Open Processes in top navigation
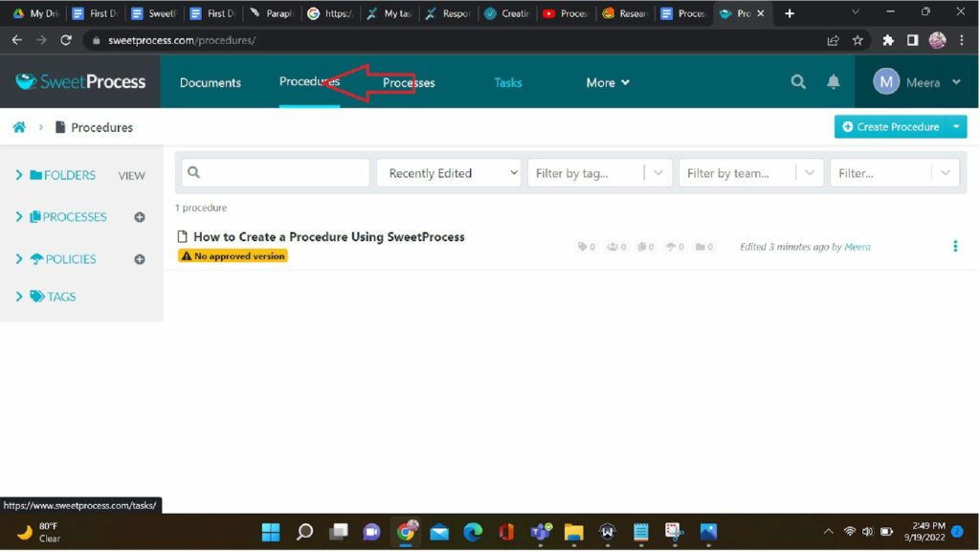 (409, 82)
